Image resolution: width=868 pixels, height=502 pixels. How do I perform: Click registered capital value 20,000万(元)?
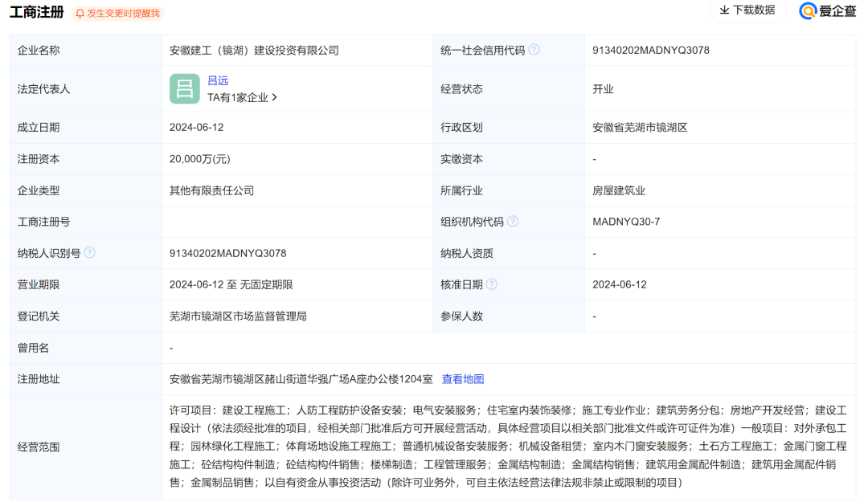point(199,159)
